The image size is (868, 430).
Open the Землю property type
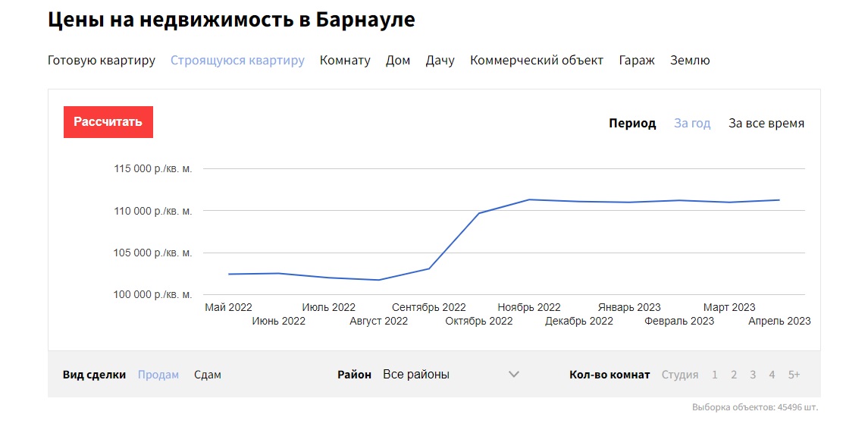(690, 61)
